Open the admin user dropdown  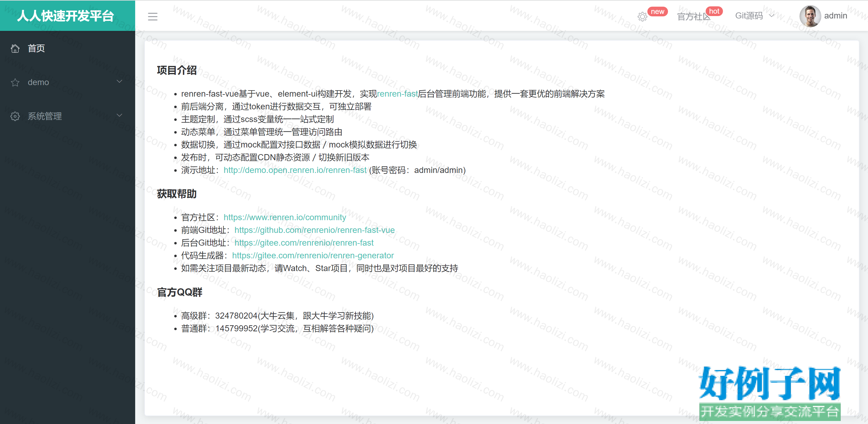click(x=823, y=16)
